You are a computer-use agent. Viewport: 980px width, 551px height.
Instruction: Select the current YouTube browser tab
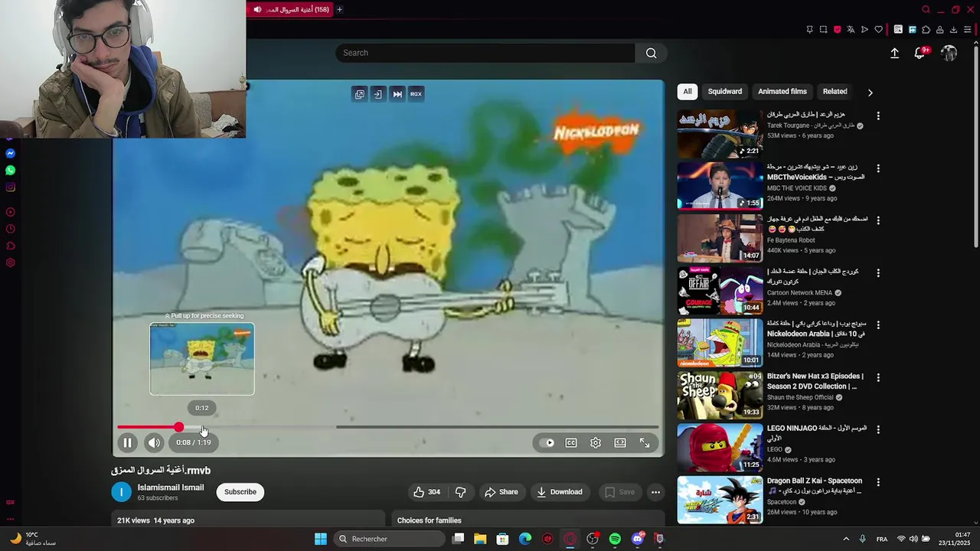289,10
